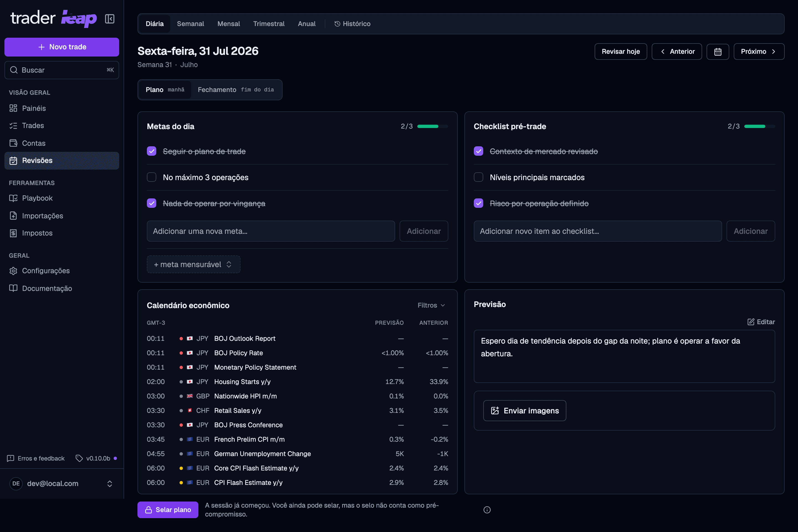The image size is (798, 532).
Task: Click the Importações file icon
Action: (13, 216)
